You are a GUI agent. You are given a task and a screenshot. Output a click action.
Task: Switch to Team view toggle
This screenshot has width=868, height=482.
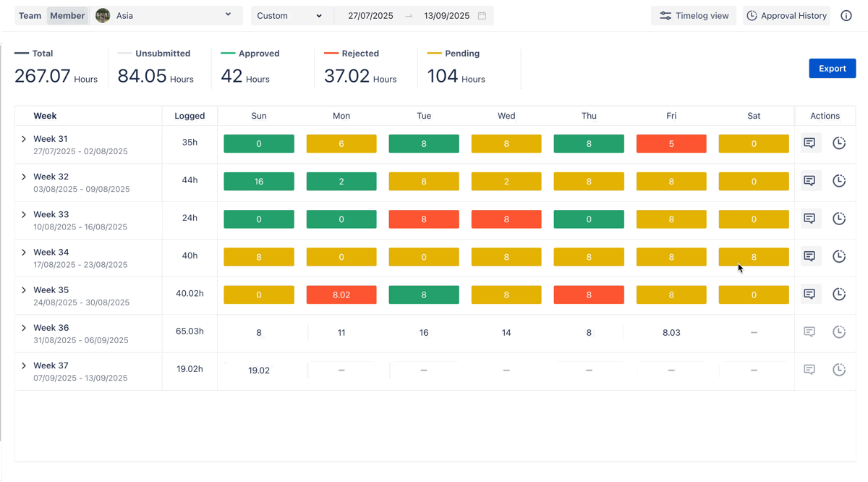[x=30, y=16]
